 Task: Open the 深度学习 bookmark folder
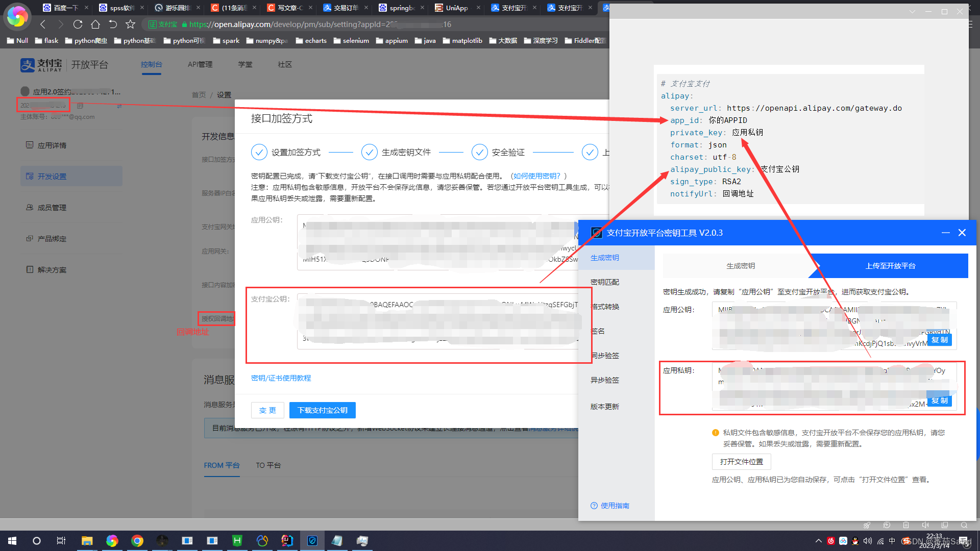pos(541,40)
